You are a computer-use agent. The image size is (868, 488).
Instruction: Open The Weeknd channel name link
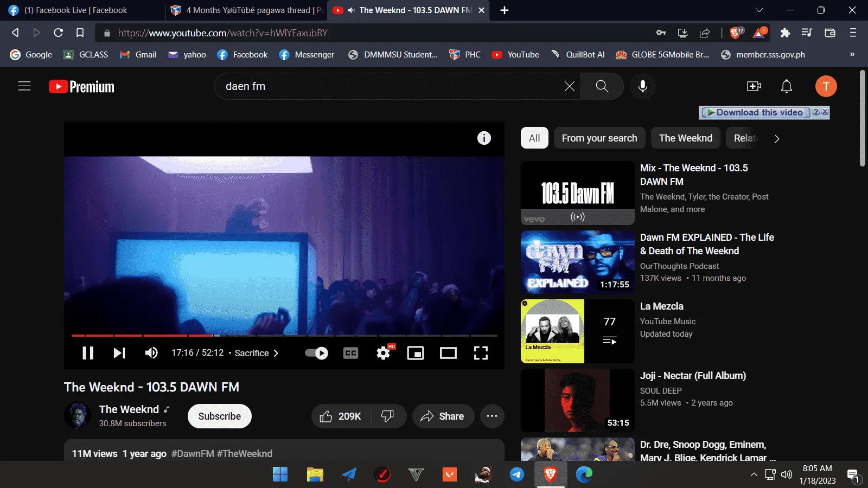tap(129, 409)
